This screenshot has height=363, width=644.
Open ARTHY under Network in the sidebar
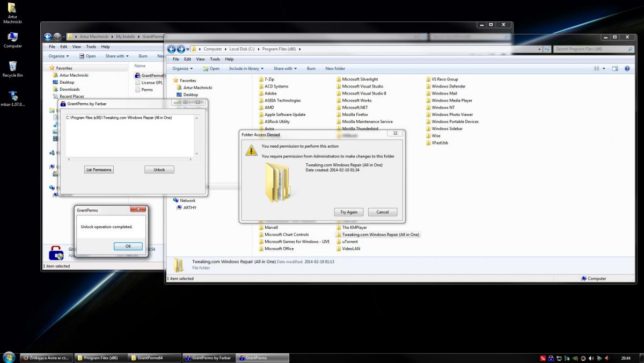pos(186,207)
